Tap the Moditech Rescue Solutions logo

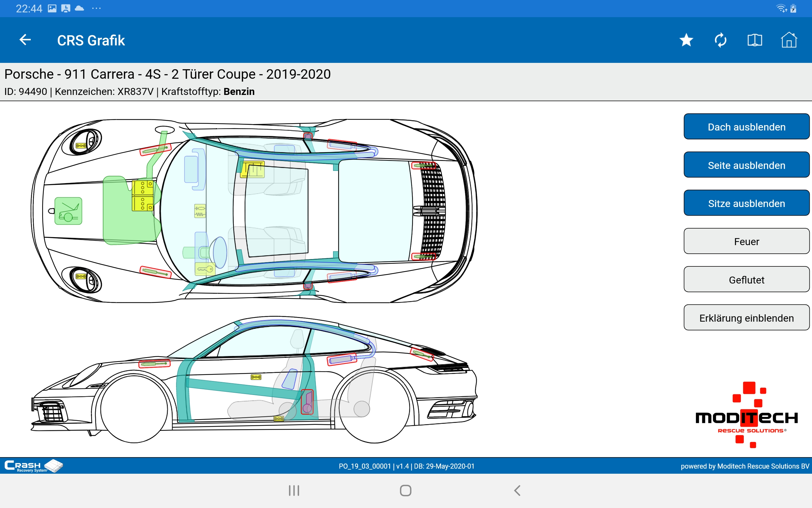point(747,415)
